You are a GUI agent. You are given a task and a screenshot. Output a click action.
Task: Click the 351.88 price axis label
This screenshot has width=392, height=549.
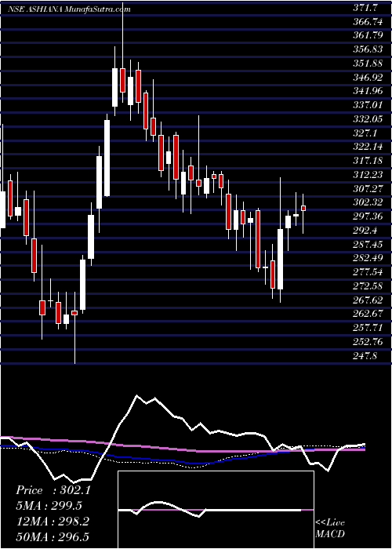pyautogui.click(x=368, y=64)
